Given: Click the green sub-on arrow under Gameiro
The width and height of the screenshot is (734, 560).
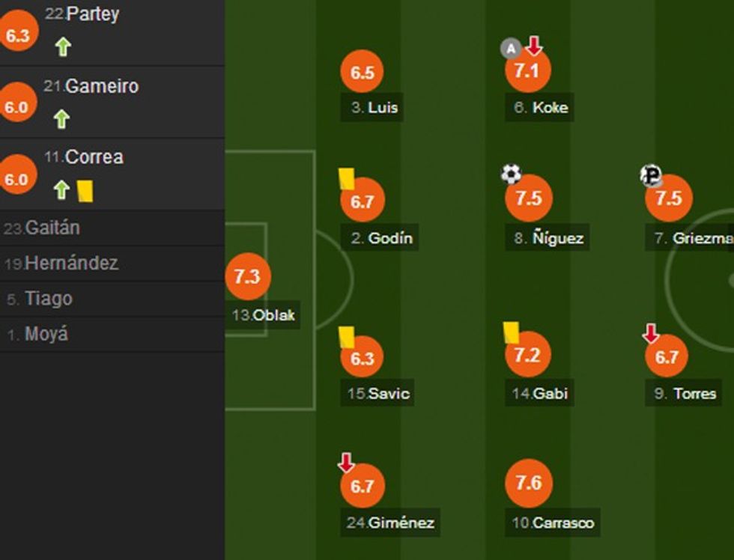Looking at the screenshot, I should click(61, 119).
